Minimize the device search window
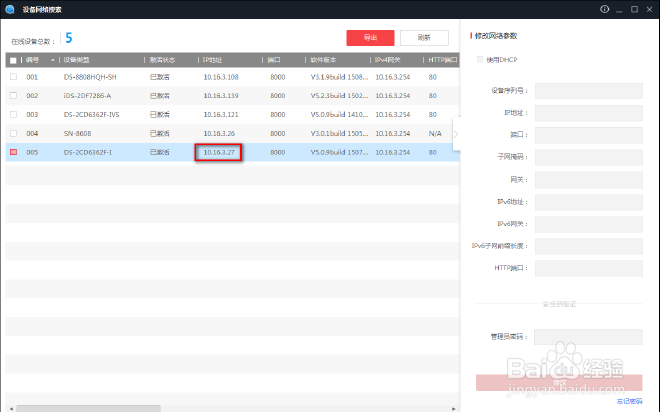The height and width of the screenshot is (412, 661). click(x=619, y=10)
